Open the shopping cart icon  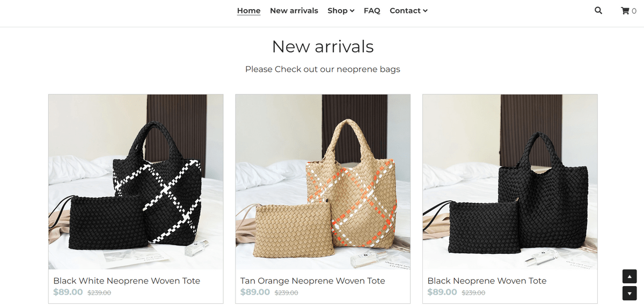(x=625, y=11)
